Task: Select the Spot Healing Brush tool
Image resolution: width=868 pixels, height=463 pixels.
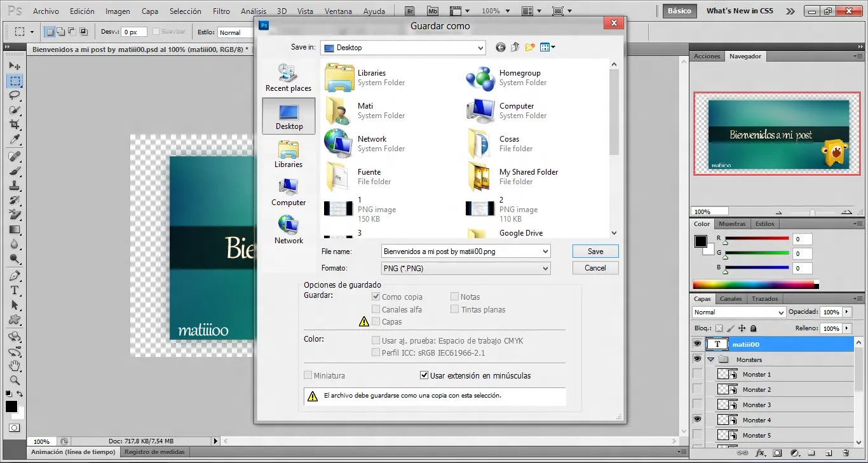Action: (15, 156)
